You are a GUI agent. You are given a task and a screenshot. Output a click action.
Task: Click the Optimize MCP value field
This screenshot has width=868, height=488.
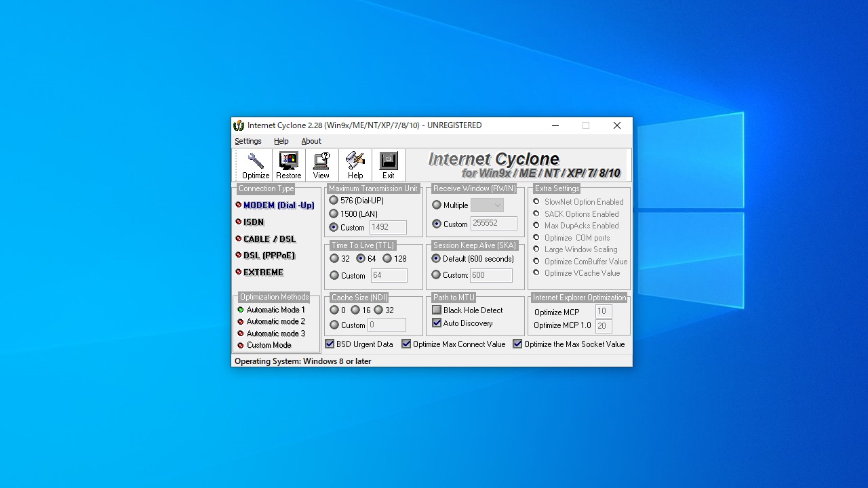click(x=604, y=312)
